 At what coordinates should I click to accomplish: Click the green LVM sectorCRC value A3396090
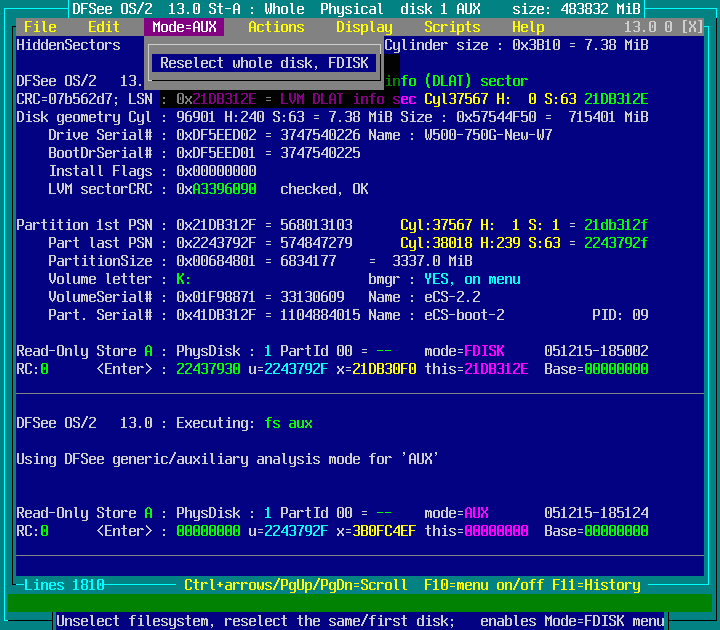point(224,189)
